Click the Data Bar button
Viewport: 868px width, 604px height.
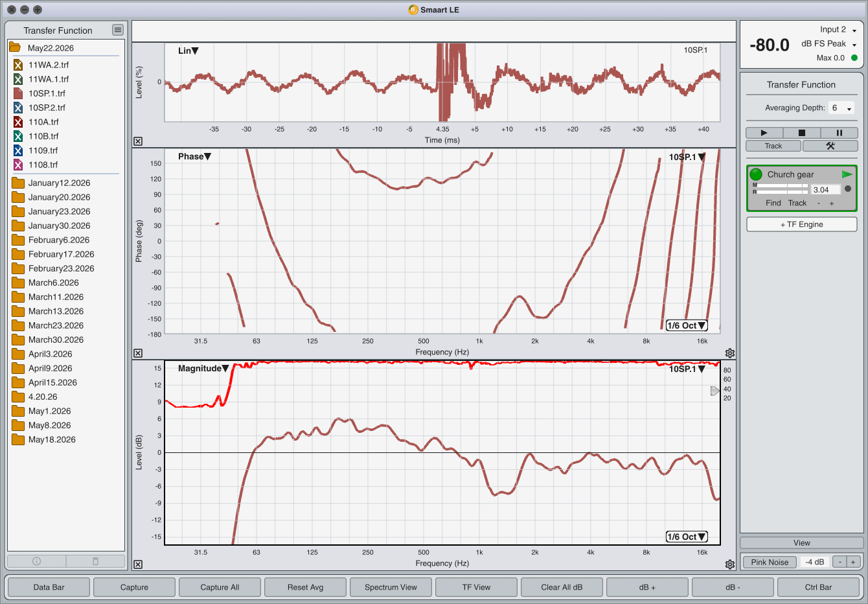[x=49, y=587]
